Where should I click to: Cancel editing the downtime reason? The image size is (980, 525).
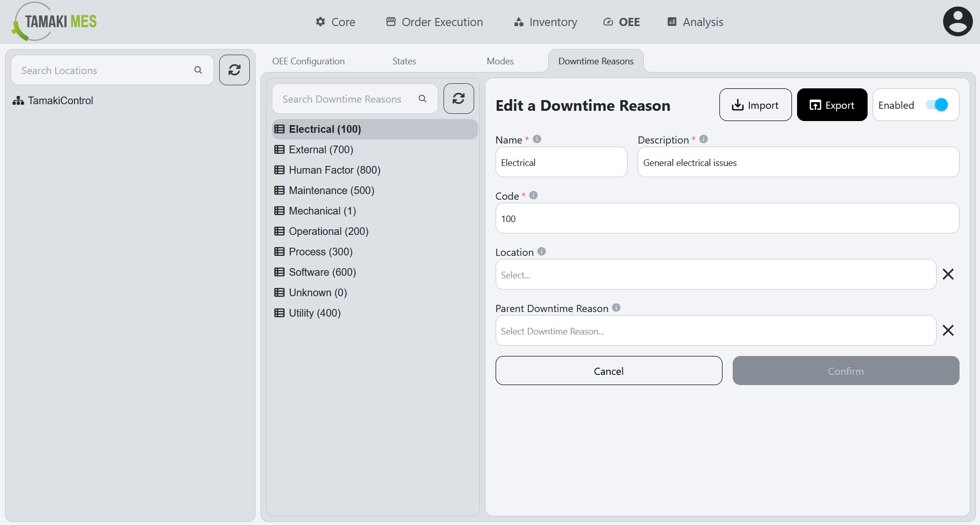point(609,371)
